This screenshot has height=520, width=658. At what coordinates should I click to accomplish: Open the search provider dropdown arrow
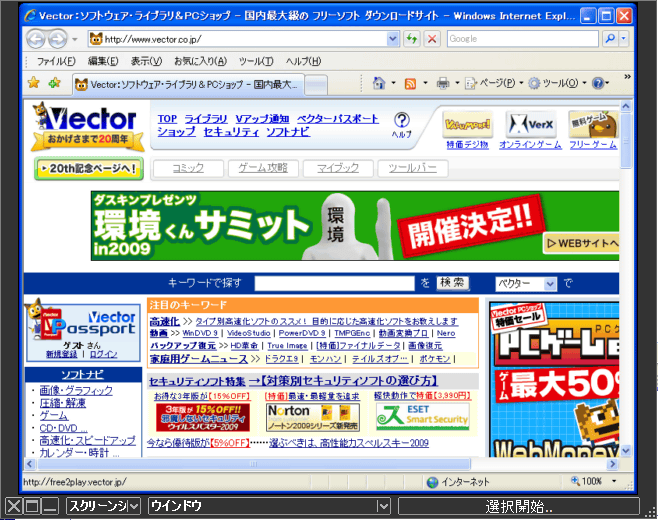[624, 39]
